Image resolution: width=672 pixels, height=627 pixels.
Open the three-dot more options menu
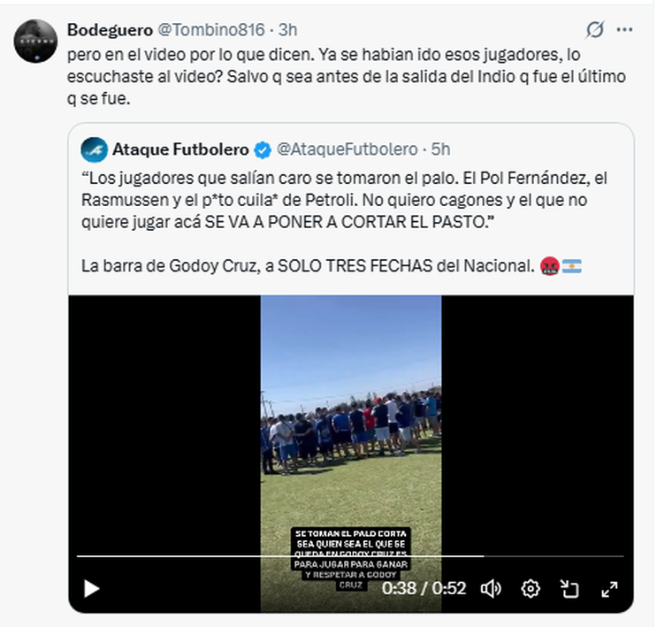(x=624, y=29)
